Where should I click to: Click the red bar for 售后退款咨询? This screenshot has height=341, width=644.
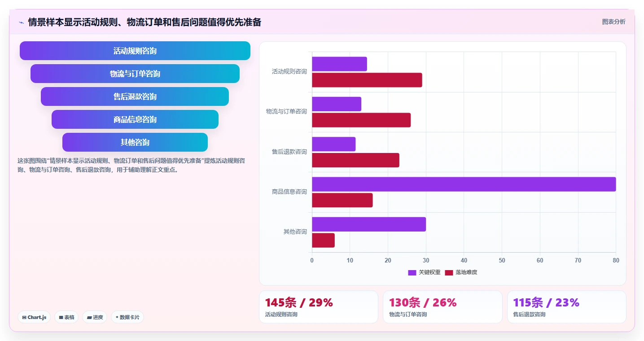(356, 160)
